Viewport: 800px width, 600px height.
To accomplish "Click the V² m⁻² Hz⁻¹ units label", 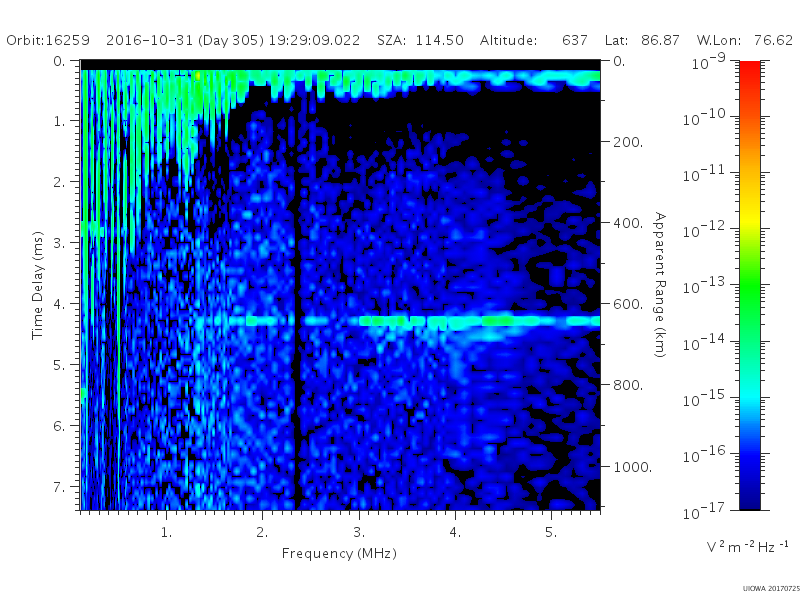I will [747, 546].
